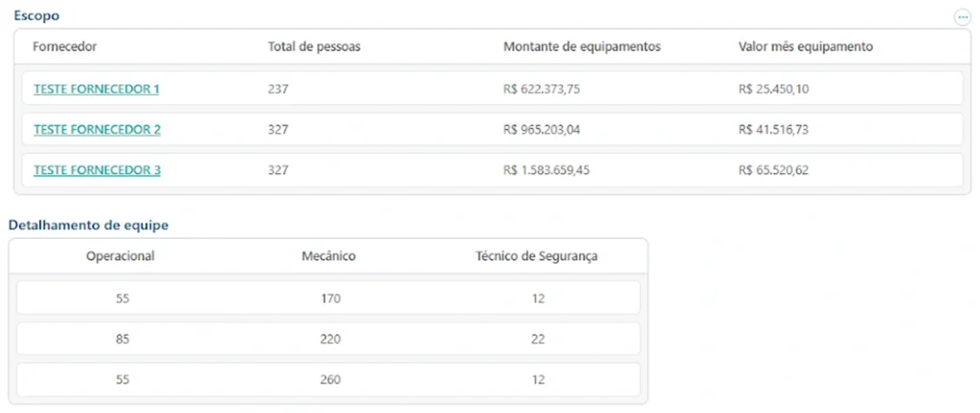Open the TESTE FORNECEDOR 3 link

click(97, 171)
